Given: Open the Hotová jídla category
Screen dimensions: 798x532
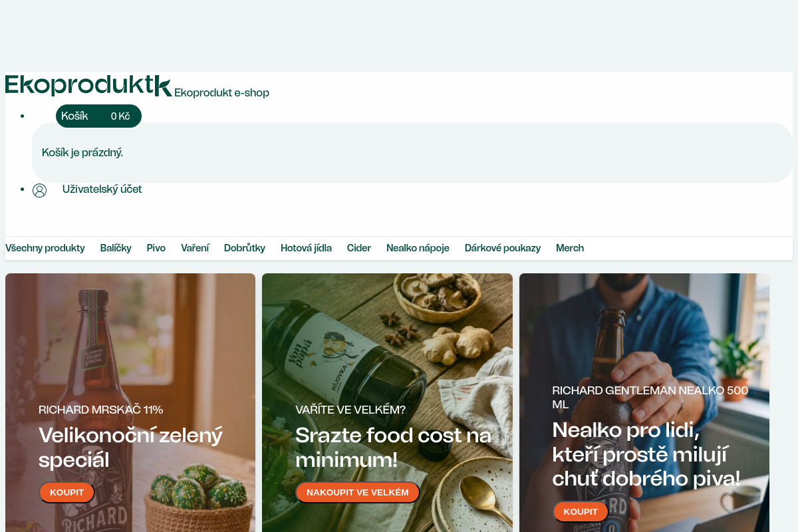Looking at the screenshot, I should (306, 248).
